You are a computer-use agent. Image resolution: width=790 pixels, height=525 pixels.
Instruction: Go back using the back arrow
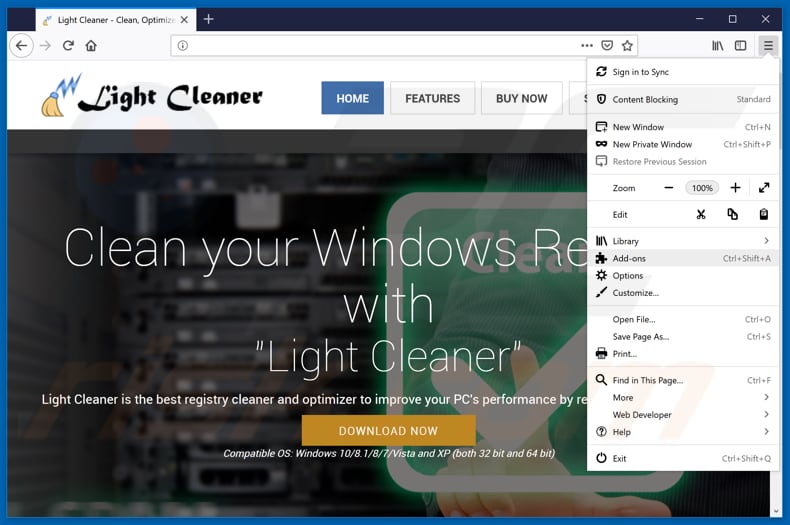click(21, 46)
